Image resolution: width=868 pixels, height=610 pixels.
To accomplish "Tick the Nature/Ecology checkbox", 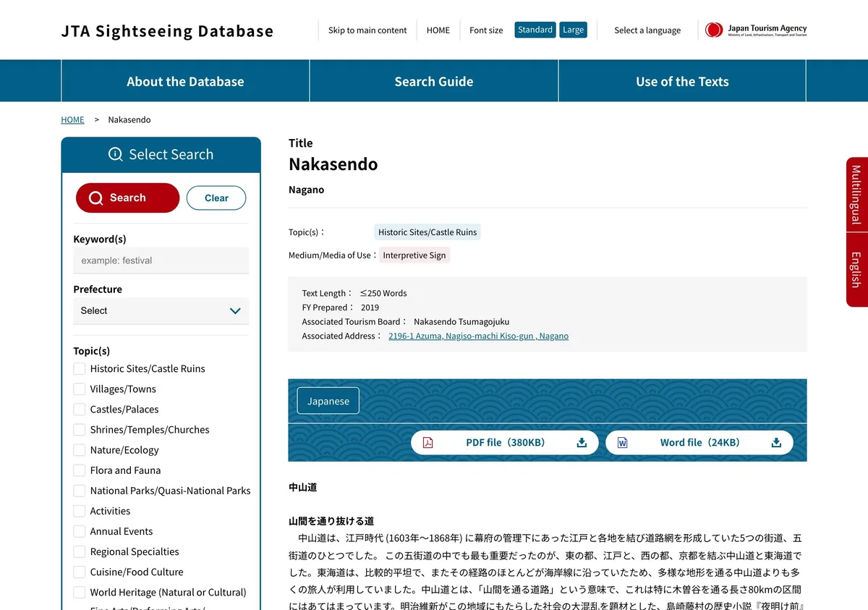I will (80, 449).
